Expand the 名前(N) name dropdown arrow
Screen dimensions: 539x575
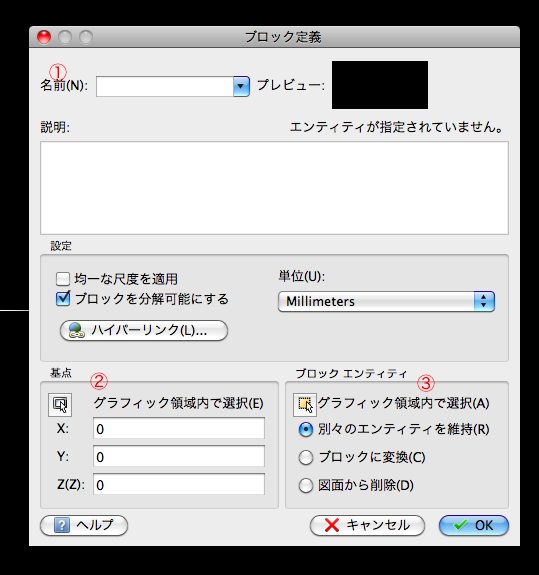(x=241, y=87)
